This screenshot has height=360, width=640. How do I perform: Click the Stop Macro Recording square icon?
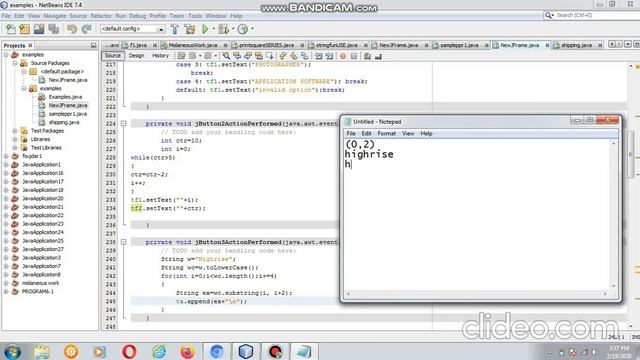point(354,56)
